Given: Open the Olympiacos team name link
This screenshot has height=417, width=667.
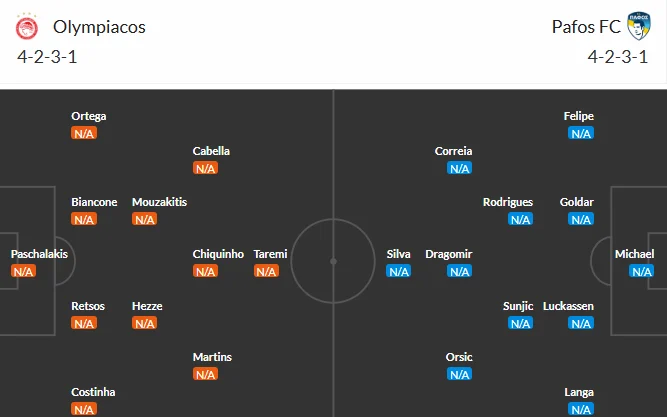Looking at the screenshot, I should click(99, 27).
